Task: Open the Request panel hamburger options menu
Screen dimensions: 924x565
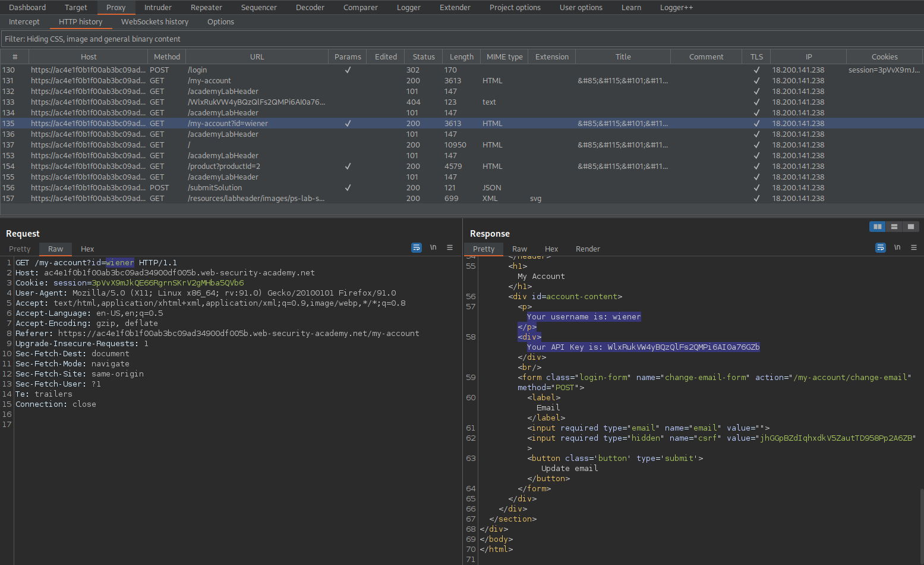Action: [450, 247]
